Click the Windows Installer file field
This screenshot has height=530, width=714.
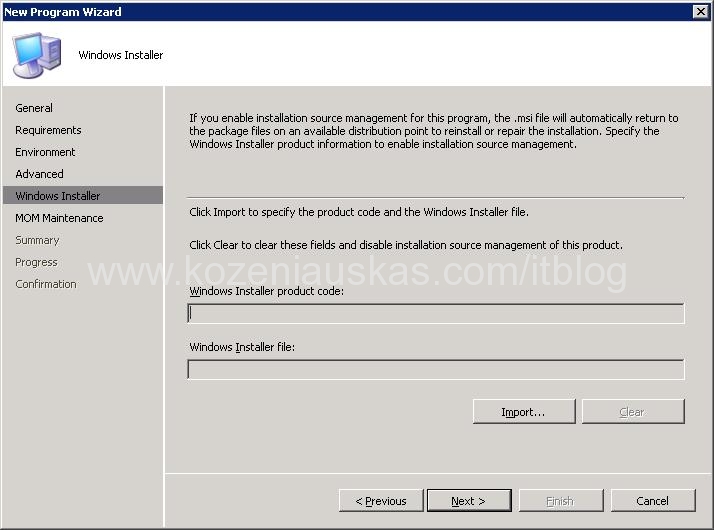click(436, 369)
